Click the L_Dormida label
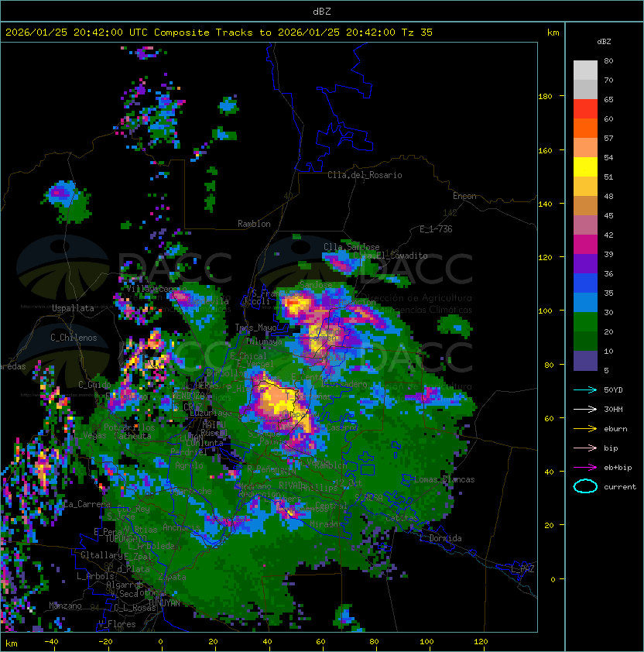This screenshot has height=652, width=644. pos(440,538)
